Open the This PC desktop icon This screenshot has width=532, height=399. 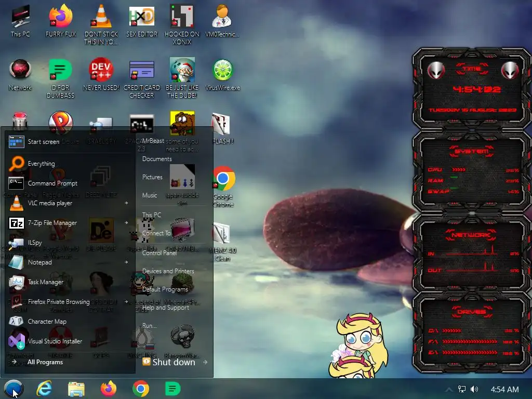(20, 21)
